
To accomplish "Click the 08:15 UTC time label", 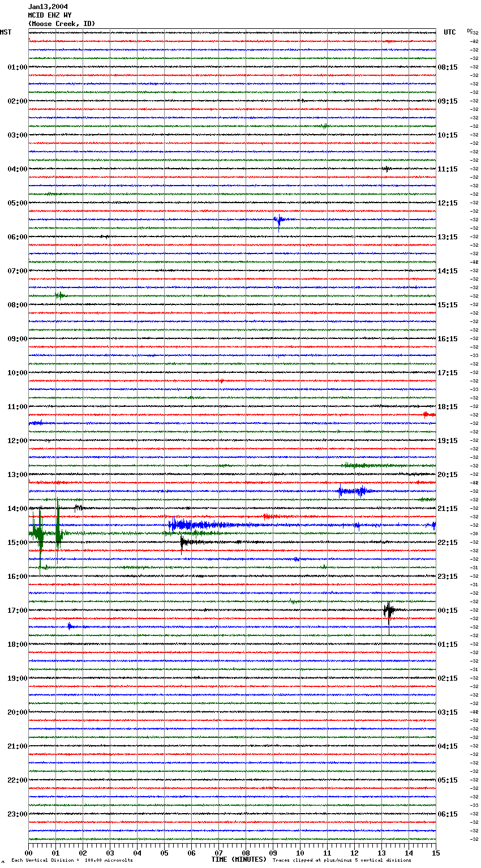I will [x=448, y=67].
